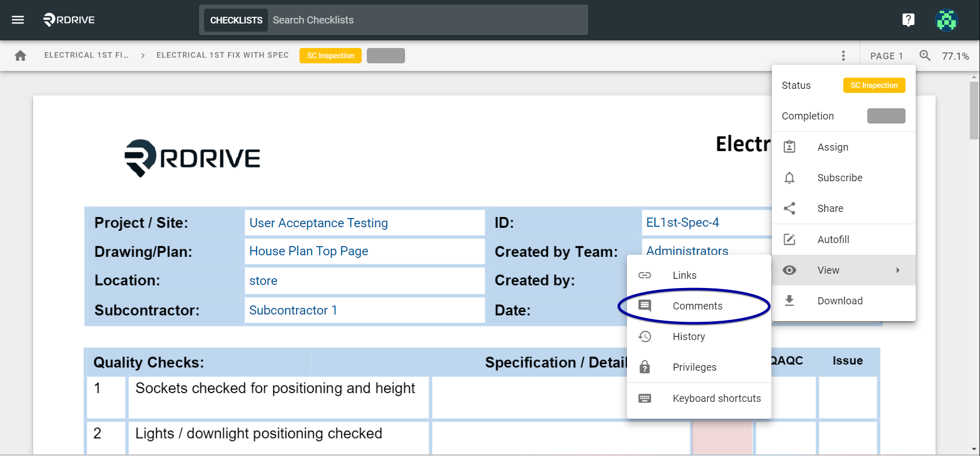Click the Privileges lock icon
This screenshot has height=456, width=980.
click(645, 367)
